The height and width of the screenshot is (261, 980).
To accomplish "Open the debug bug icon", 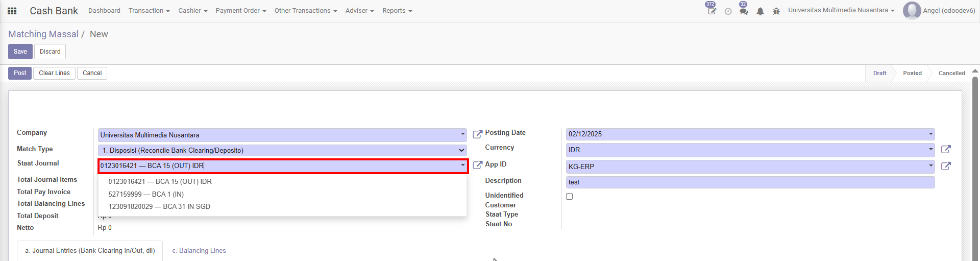I will pyautogui.click(x=776, y=11).
